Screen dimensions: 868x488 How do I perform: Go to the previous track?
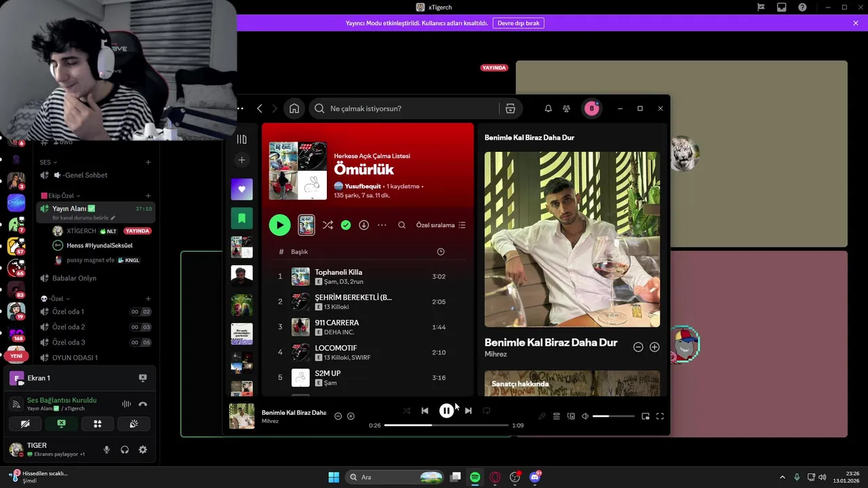(425, 411)
